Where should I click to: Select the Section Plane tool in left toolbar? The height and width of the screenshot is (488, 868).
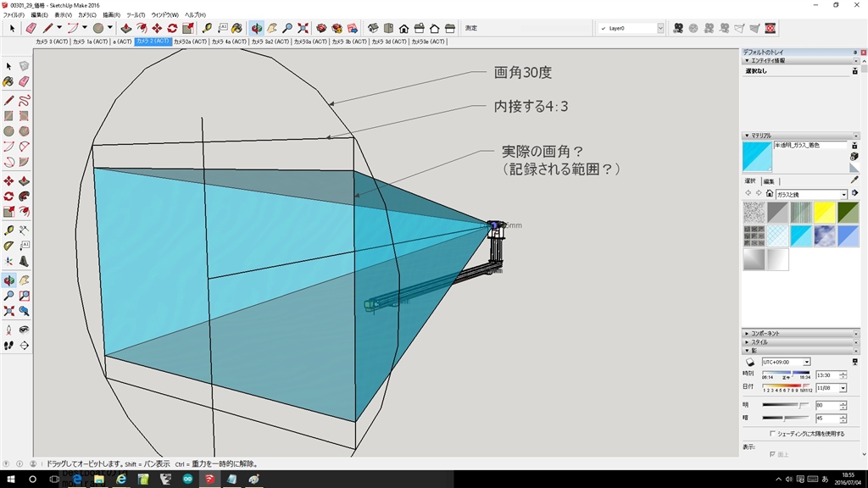pyautogui.click(x=24, y=346)
